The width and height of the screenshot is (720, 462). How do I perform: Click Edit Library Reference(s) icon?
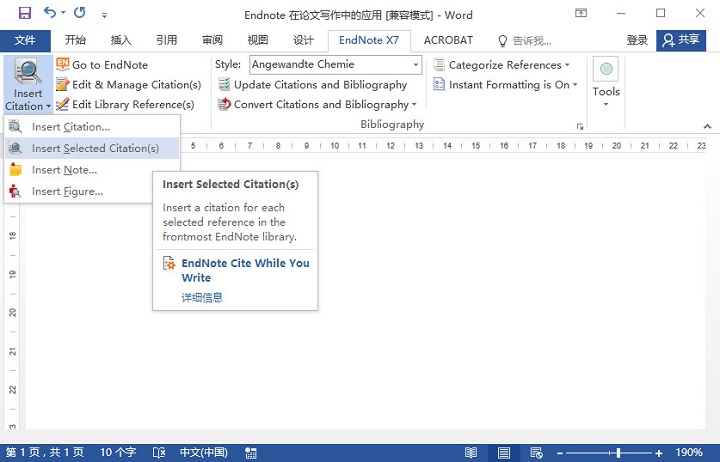(x=62, y=104)
